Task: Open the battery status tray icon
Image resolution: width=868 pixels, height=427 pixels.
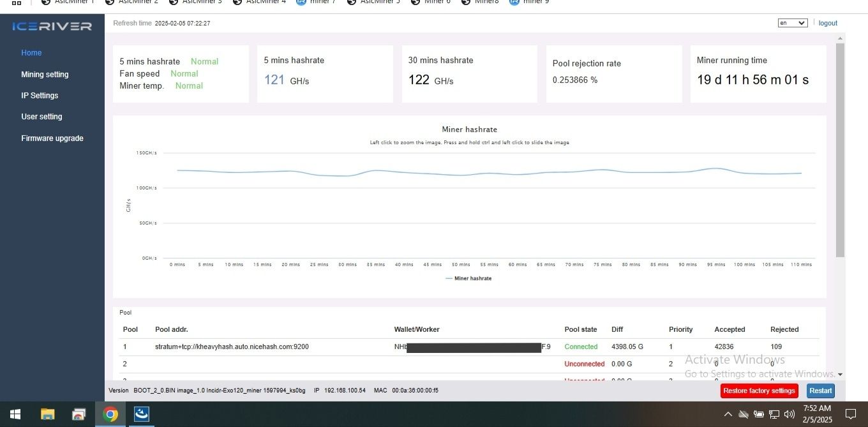Action: coord(759,414)
